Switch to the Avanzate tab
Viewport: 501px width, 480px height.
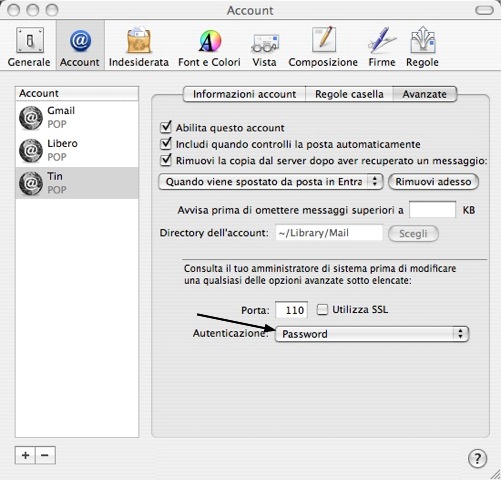coord(425,94)
